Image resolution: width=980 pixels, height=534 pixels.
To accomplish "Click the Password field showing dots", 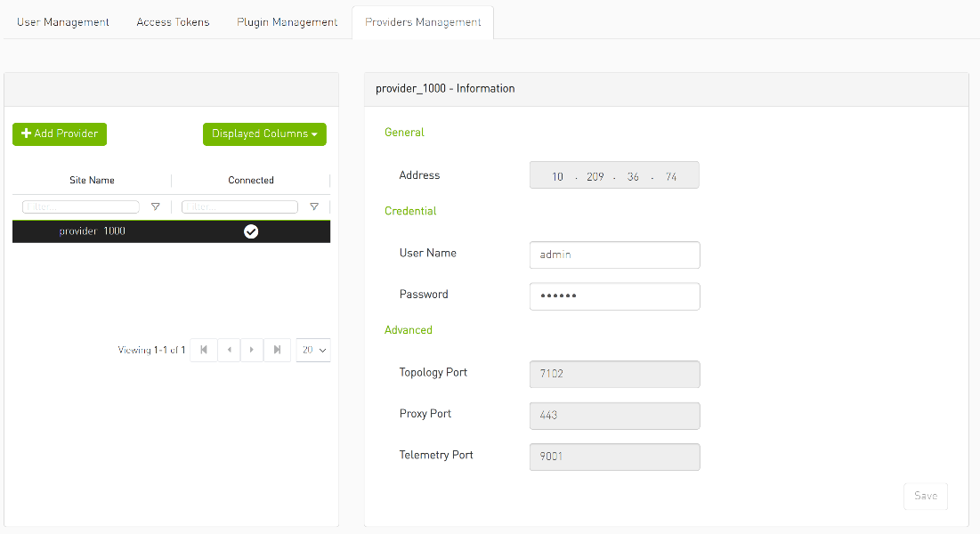I will 614,295.
